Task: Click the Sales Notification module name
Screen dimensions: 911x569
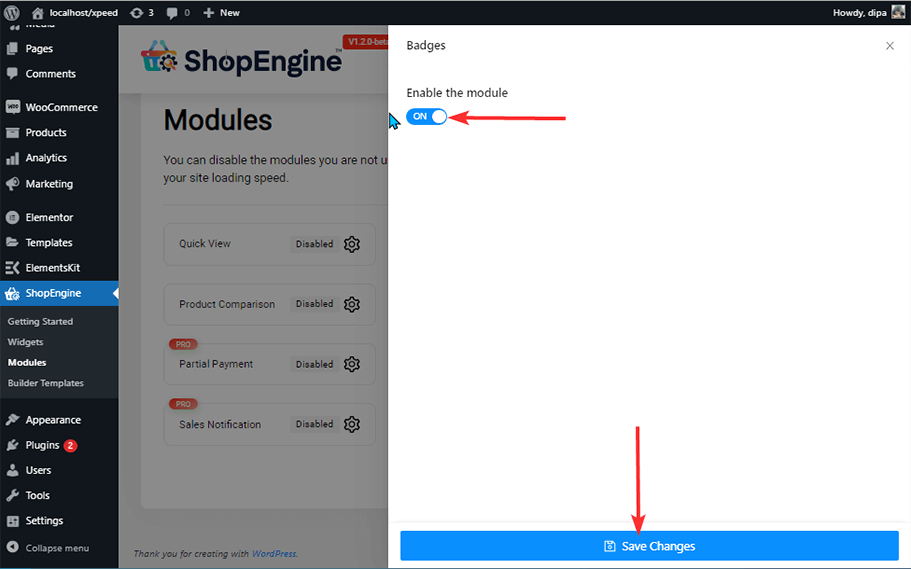Action: point(220,424)
